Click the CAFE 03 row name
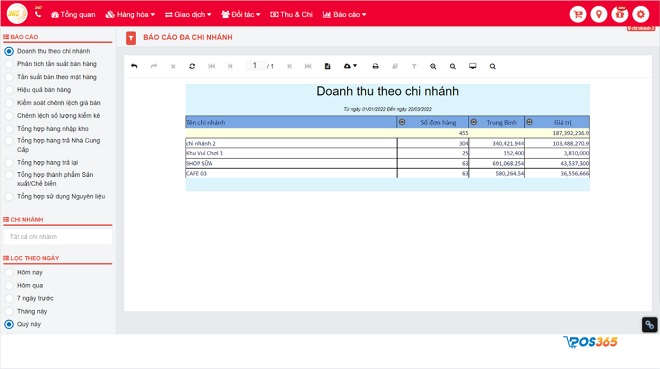 (197, 173)
